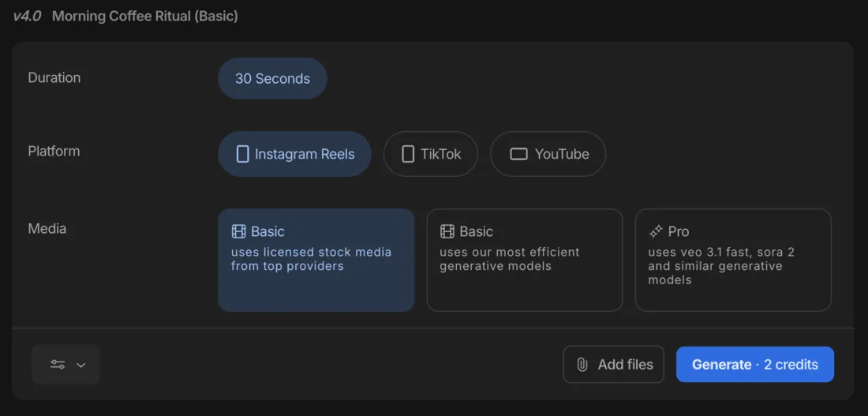
Task: Choose TikTok as the platform
Action: click(x=431, y=154)
